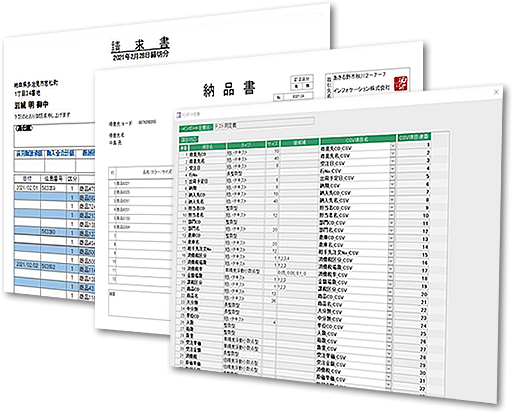Click CSV sequence number cell 10
The image size is (512, 413).
pyautogui.click(x=413, y=216)
